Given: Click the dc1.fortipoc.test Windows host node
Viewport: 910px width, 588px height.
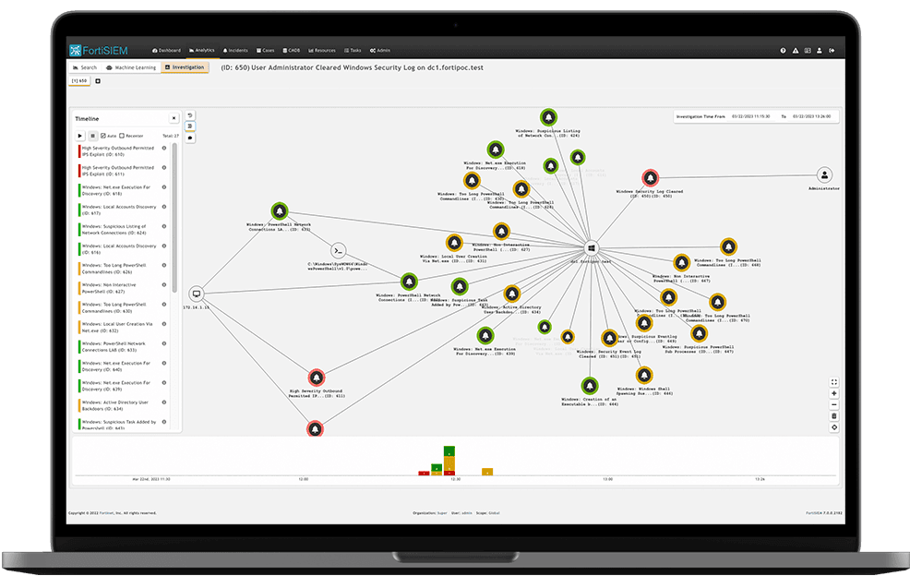Looking at the screenshot, I should tap(591, 247).
